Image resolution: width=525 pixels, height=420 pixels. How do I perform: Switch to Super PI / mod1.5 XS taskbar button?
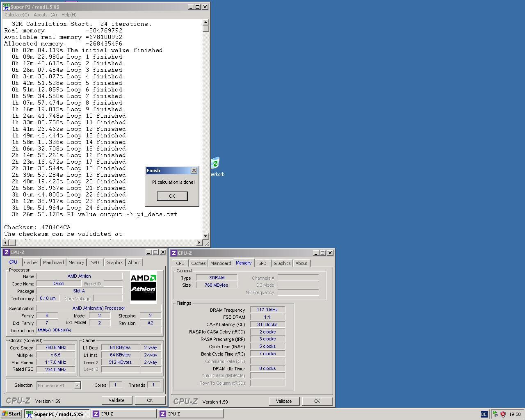57,414
